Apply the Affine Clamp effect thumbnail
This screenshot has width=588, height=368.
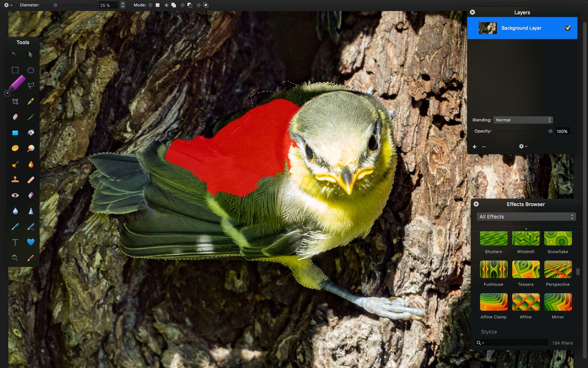[x=493, y=302]
